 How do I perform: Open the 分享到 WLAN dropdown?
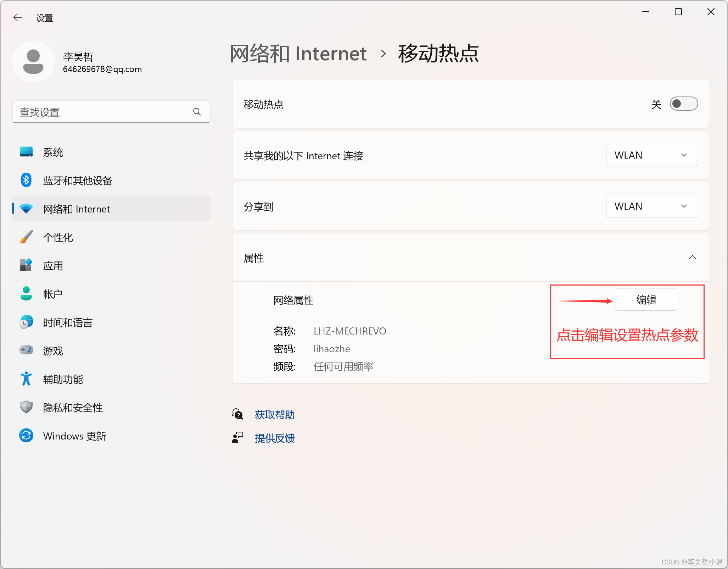pyautogui.click(x=651, y=206)
